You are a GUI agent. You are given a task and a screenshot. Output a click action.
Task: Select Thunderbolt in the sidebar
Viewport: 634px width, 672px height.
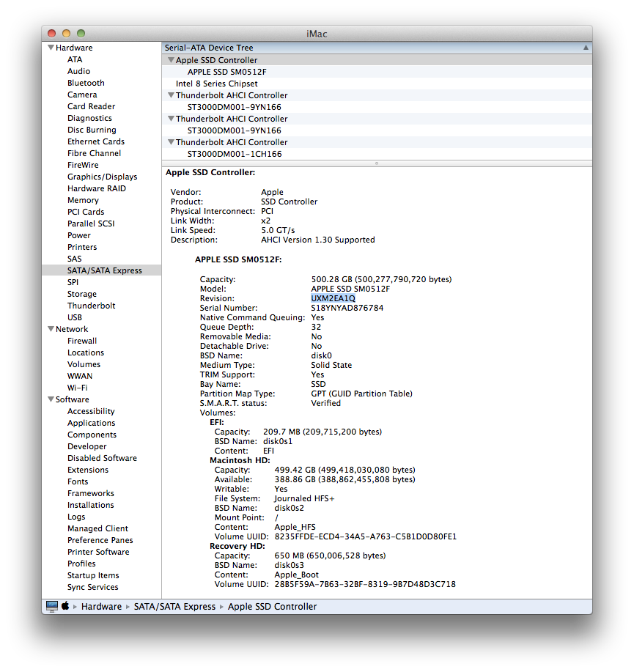coord(92,306)
